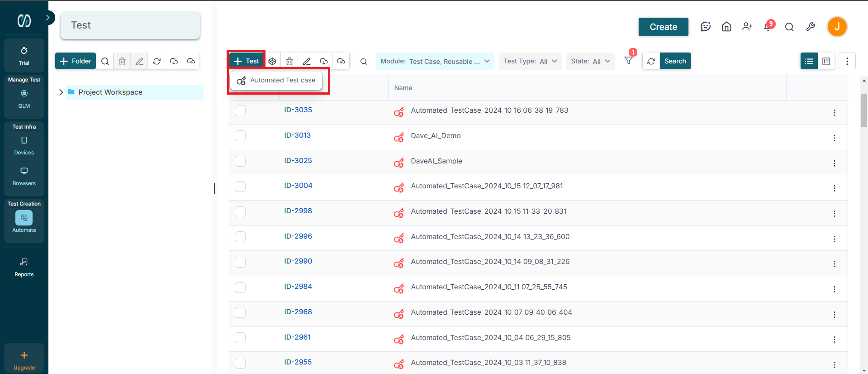Tick checkbox for ID-3025 row
The height and width of the screenshot is (374, 868).
pyautogui.click(x=240, y=161)
